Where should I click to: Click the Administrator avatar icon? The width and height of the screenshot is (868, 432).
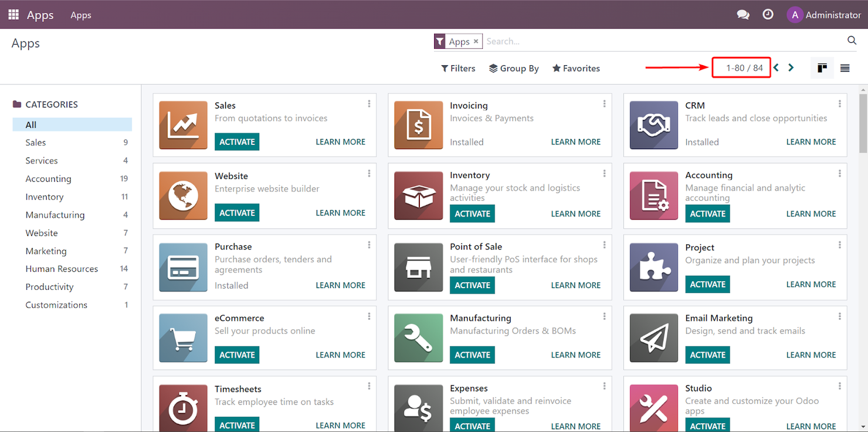pyautogui.click(x=795, y=15)
